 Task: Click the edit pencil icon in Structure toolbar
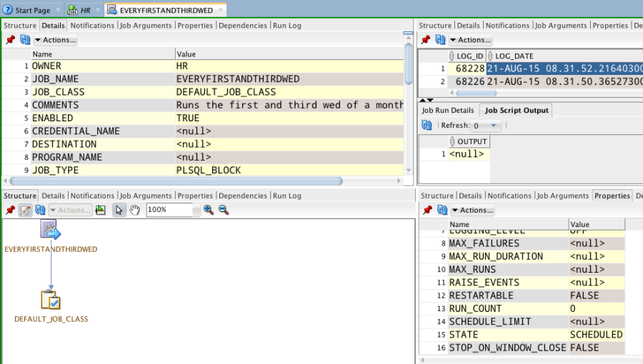[x=25, y=210]
